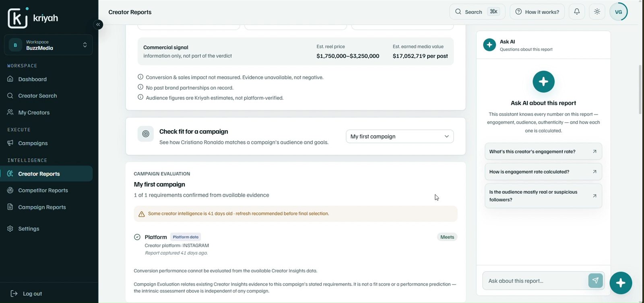Click the My first campaign evaluation heading
The image size is (644, 303).
coord(159,184)
